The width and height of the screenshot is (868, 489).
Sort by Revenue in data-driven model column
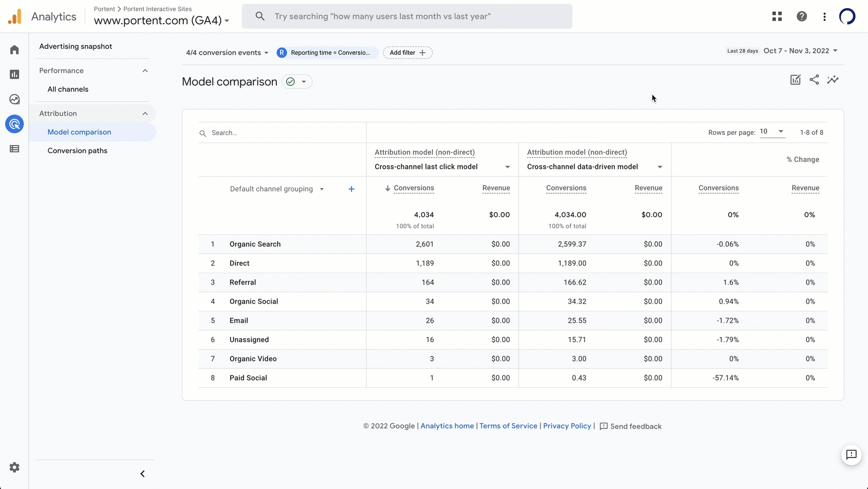[648, 188]
